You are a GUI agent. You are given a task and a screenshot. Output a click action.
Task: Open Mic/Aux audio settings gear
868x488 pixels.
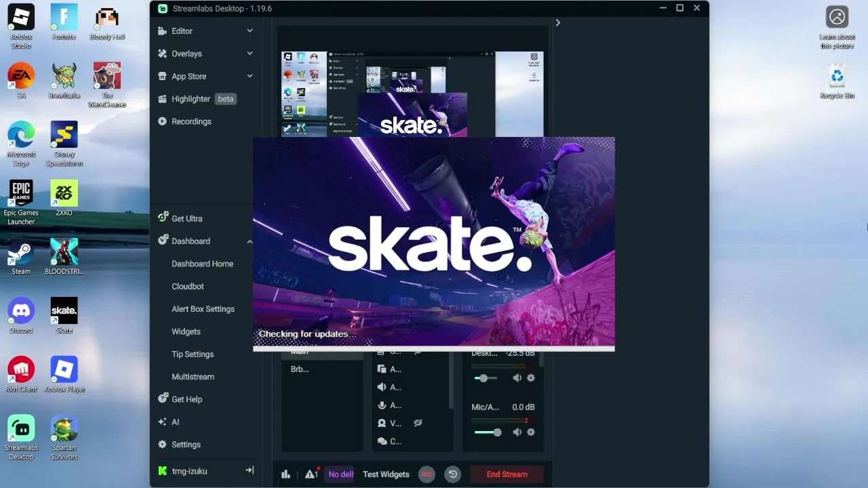click(x=531, y=432)
